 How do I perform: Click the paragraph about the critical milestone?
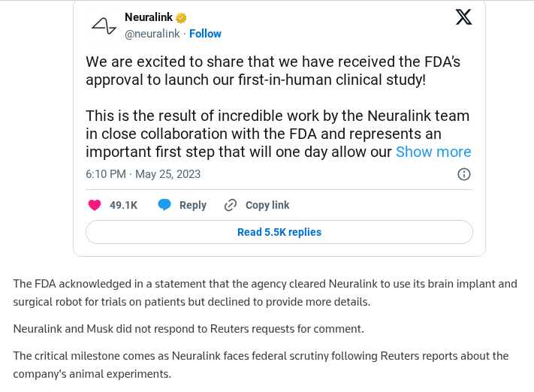click(x=261, y=364)
